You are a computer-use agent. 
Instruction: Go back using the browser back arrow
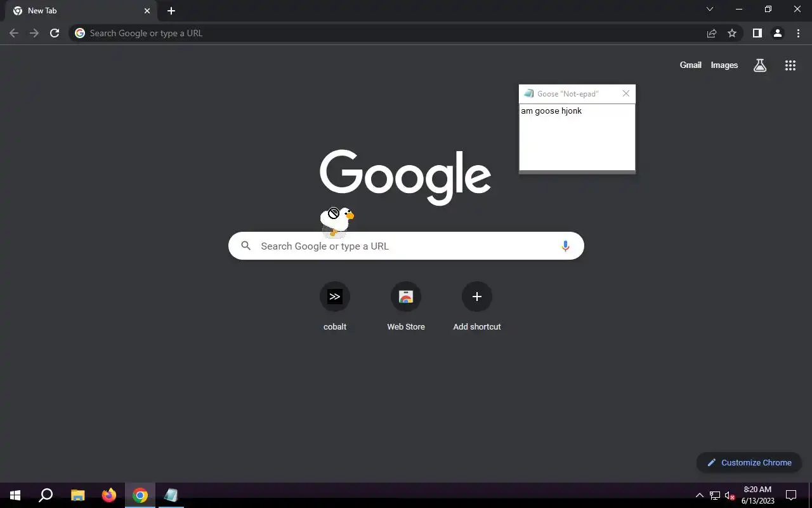pyautogui.click(x=14, y=33)
